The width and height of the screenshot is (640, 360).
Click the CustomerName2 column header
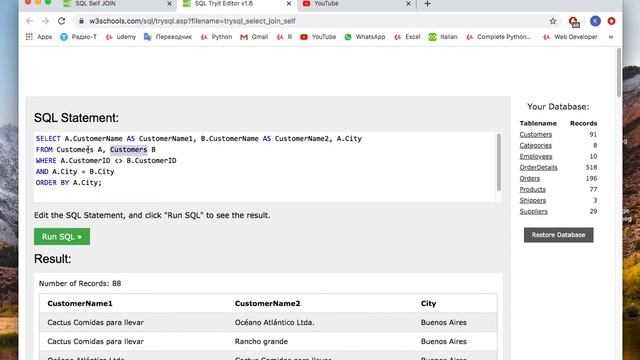pyautogui.click(x=267, y=303)
